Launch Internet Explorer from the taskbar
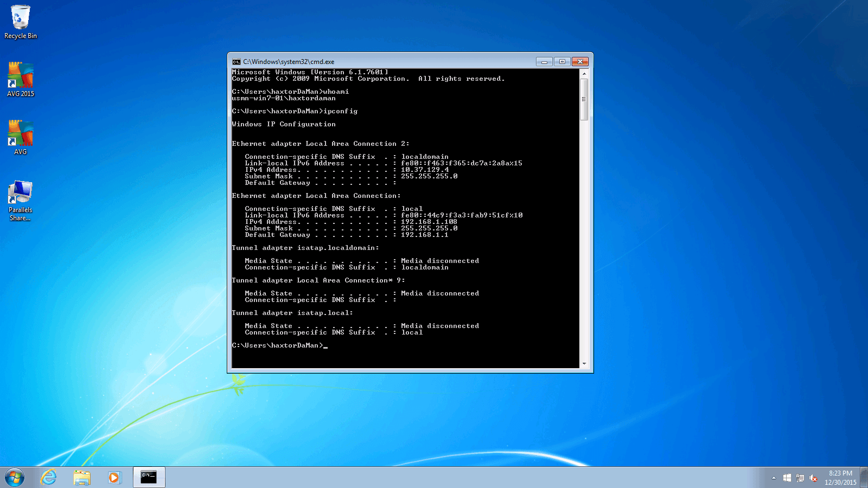The width and height of the screenshot is (868, 488). tap(49, 478)
